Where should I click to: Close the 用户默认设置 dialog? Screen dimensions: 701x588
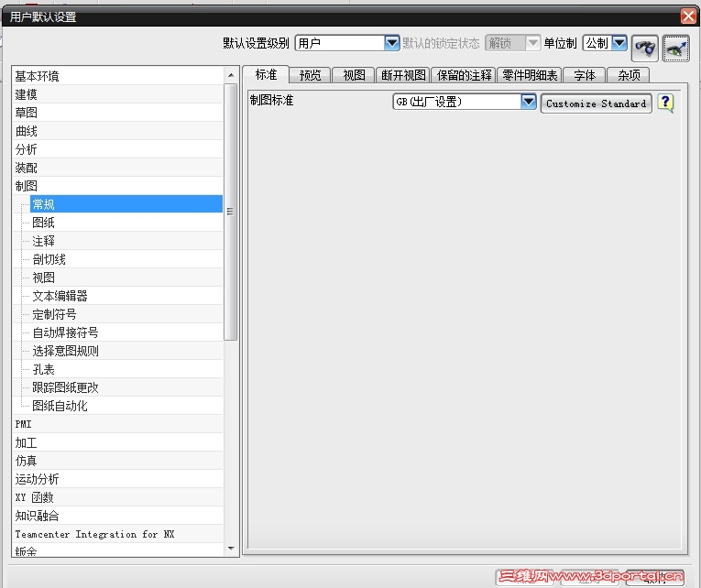688,16
